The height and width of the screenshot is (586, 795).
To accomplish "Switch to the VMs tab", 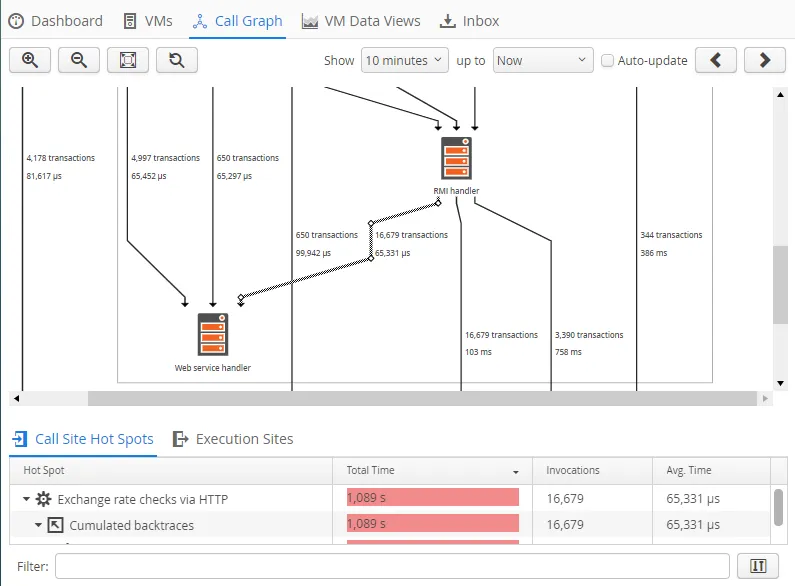I will (x=148, y=21).
